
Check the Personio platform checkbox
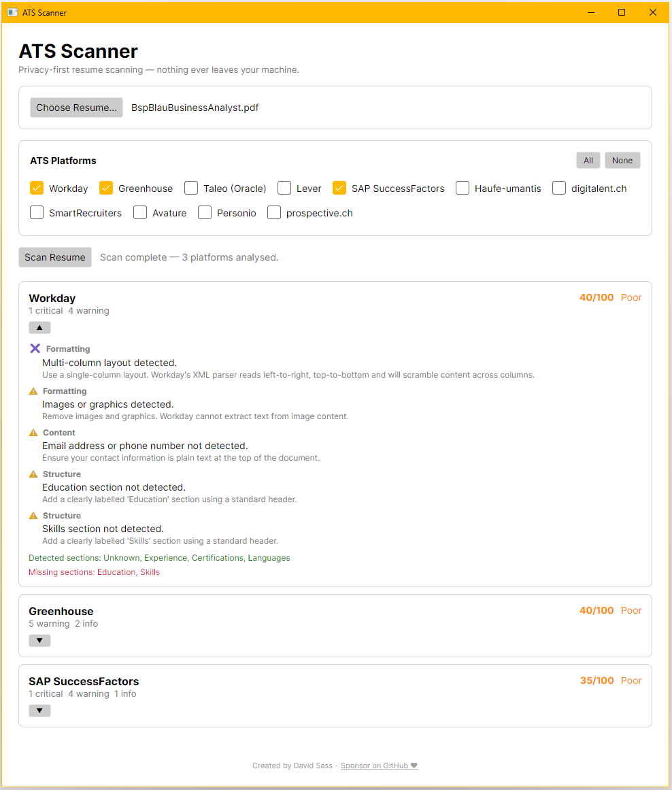205,212
